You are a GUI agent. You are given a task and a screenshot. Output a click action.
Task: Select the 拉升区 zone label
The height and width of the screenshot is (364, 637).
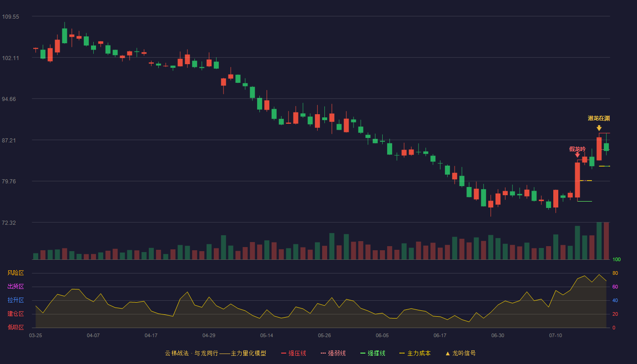tap(15, 300)
